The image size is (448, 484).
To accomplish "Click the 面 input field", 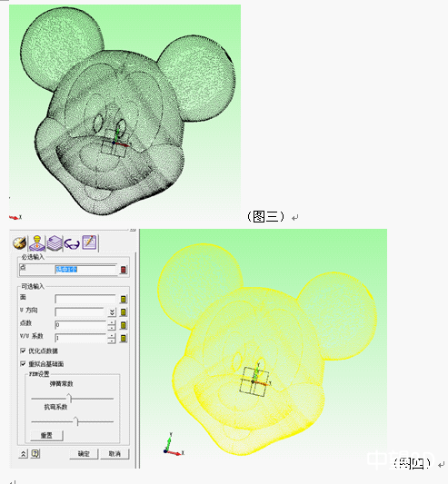I will pos(85,299).
